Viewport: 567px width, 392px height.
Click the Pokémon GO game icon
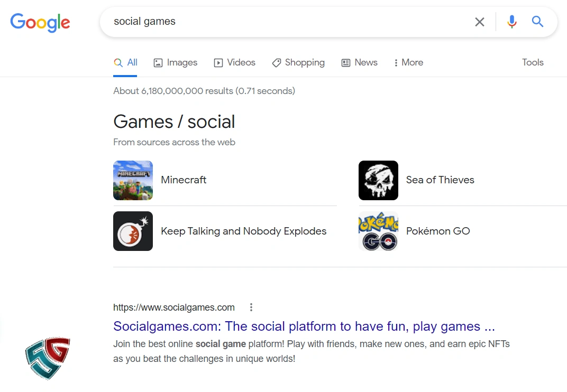tap(378, 231)
